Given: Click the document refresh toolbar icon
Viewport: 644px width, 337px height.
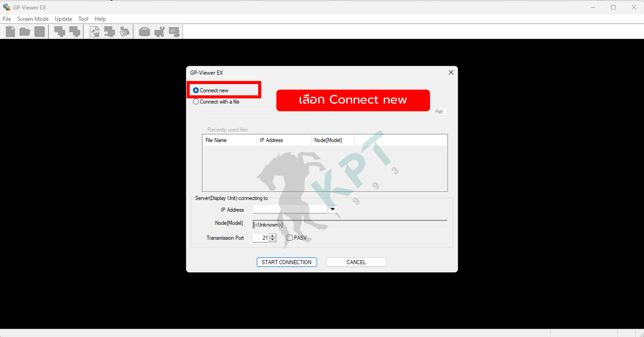Looking at the screenshot, I should [x=95, y=32].
